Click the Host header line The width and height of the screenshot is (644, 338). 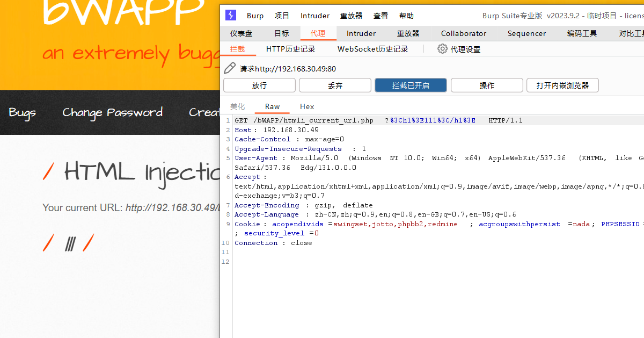(x=276, y=130)
